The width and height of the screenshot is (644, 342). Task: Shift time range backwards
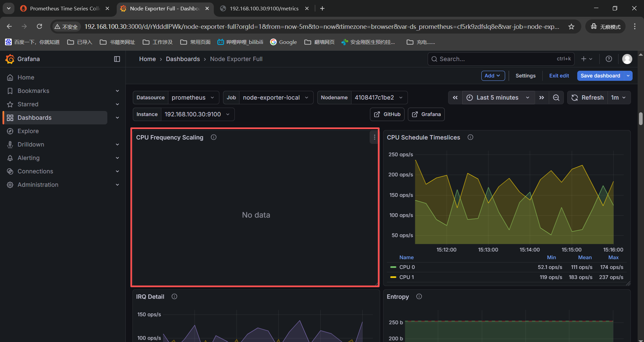point(455,98)
